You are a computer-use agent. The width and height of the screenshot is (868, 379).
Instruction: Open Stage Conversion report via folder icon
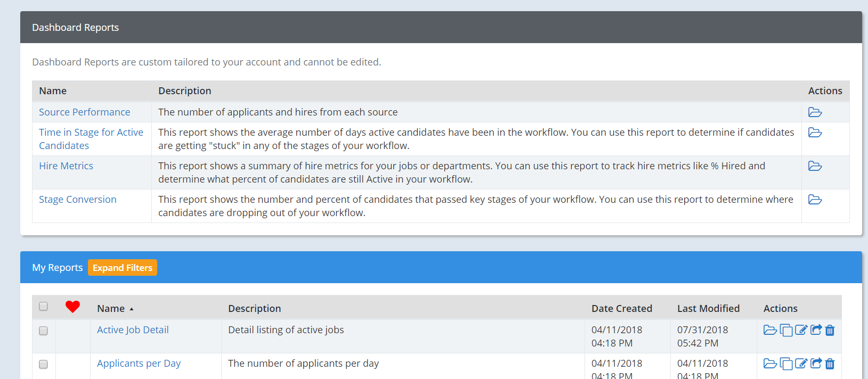coord(815,200)
